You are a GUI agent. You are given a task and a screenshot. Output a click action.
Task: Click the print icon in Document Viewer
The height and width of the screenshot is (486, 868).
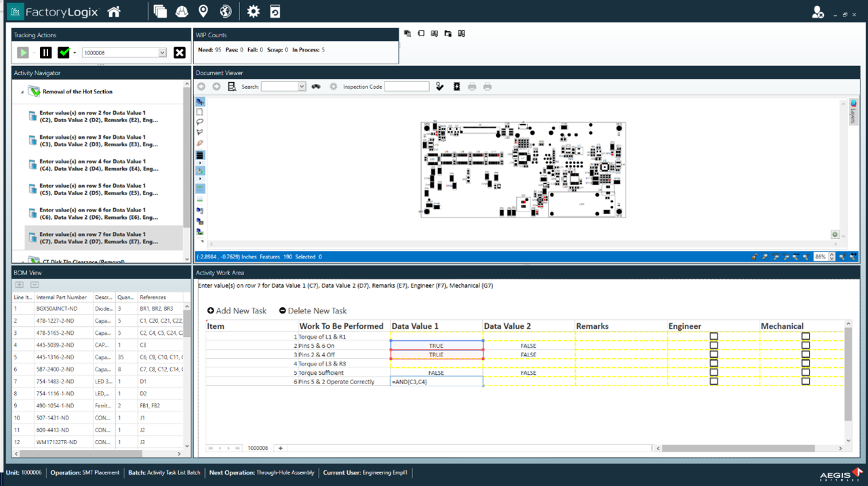471,87
